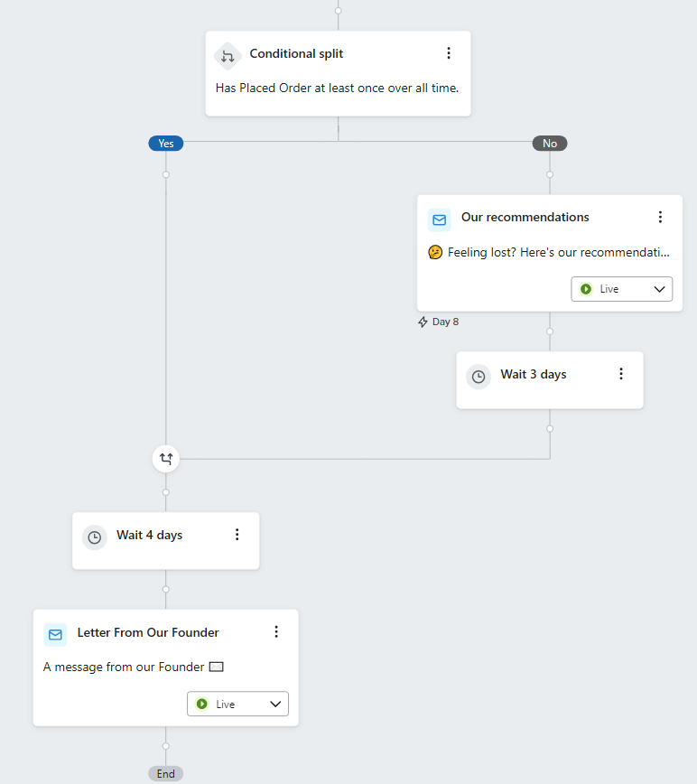This screenshot has height=784, width=697.
Task: Click the Yes branch label
Action: pos(166,143)
